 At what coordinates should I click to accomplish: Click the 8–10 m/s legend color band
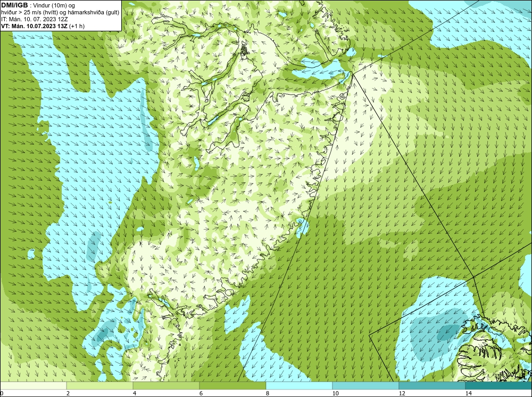point(299,386)
